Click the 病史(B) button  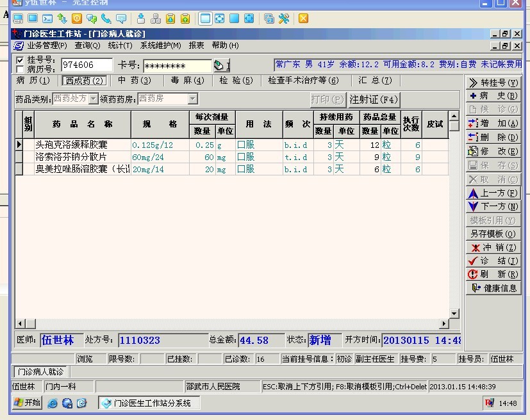(493, 96)
